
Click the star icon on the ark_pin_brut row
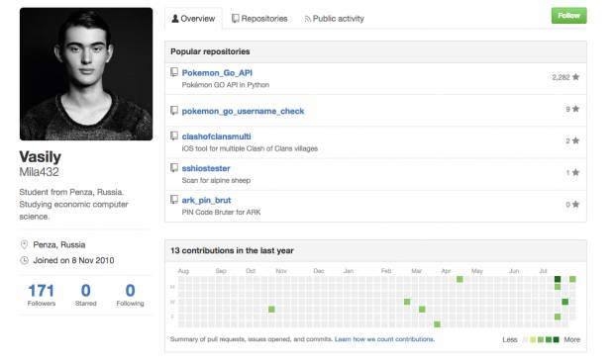(x=575, y=204)
